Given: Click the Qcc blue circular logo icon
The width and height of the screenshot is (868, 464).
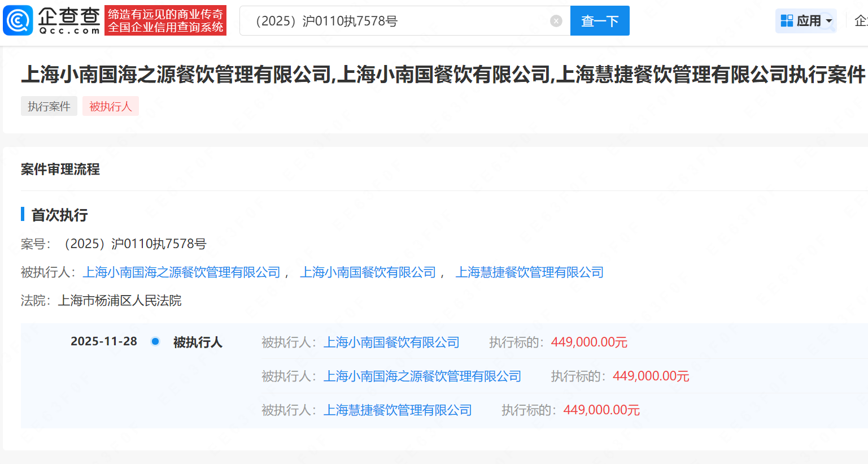Looking at the screenshot, I should coord(18,21).
